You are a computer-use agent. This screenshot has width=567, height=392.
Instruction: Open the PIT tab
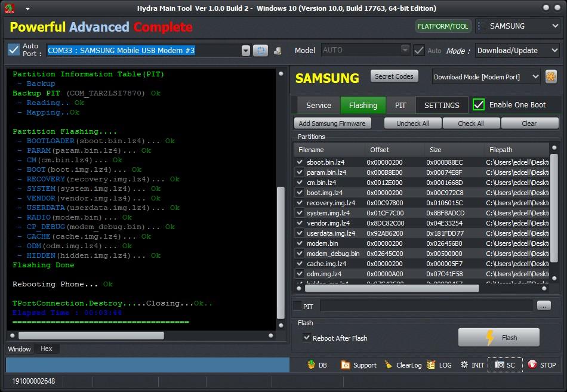(400, 105)
